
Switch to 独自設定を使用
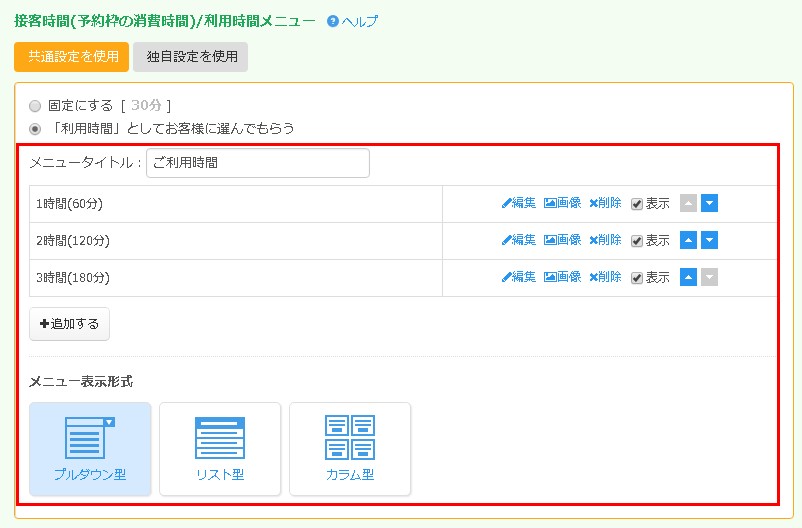pos(190,57)
